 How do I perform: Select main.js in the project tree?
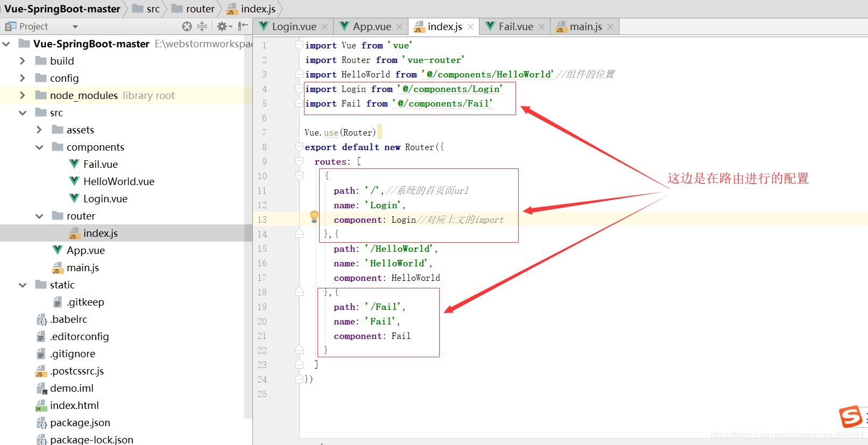point(82,267)
